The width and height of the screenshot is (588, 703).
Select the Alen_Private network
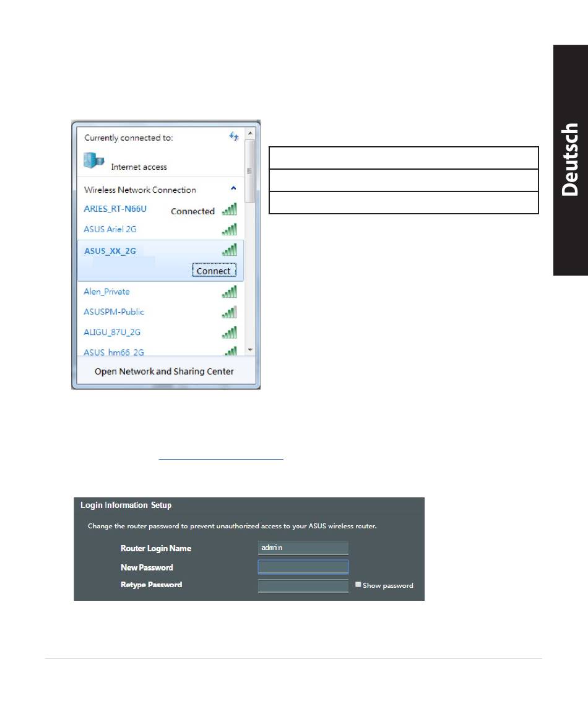[106, 292]
